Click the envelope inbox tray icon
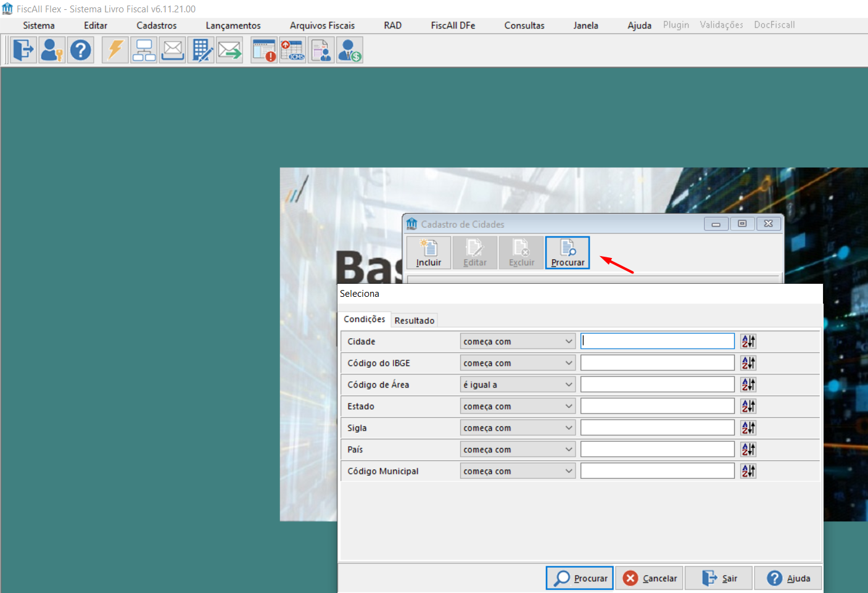The width and height of the screenshot is (868, 593). [172, 50]
